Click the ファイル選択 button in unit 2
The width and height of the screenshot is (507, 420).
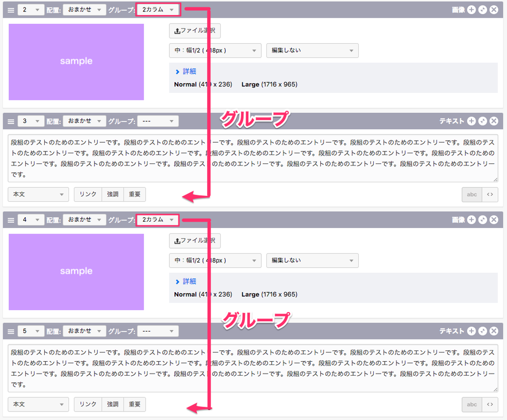click(195, 31)
